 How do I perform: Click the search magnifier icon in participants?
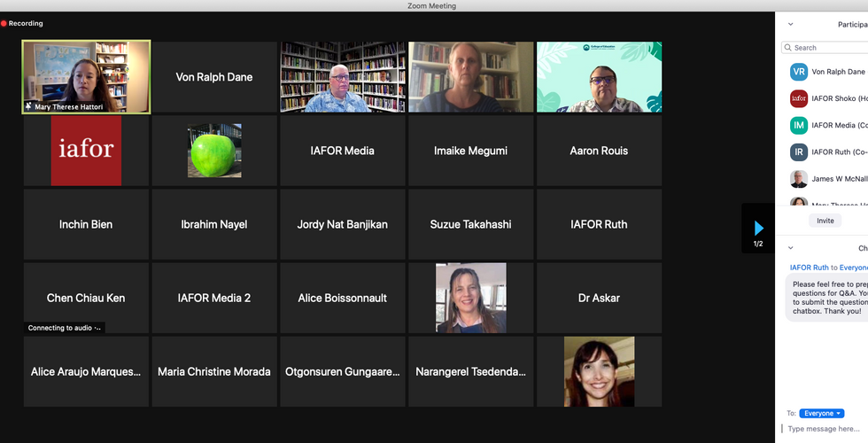[788, 48]
